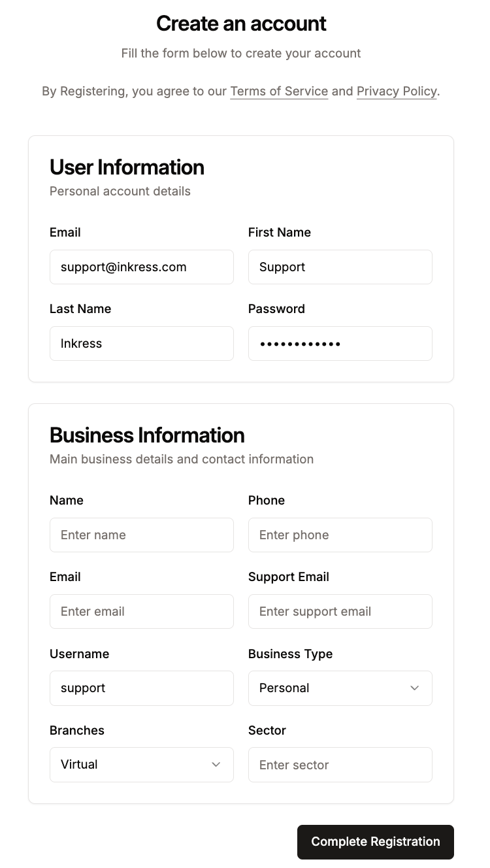
Task: Open the Branches dropdown
Action: [141, 765]
